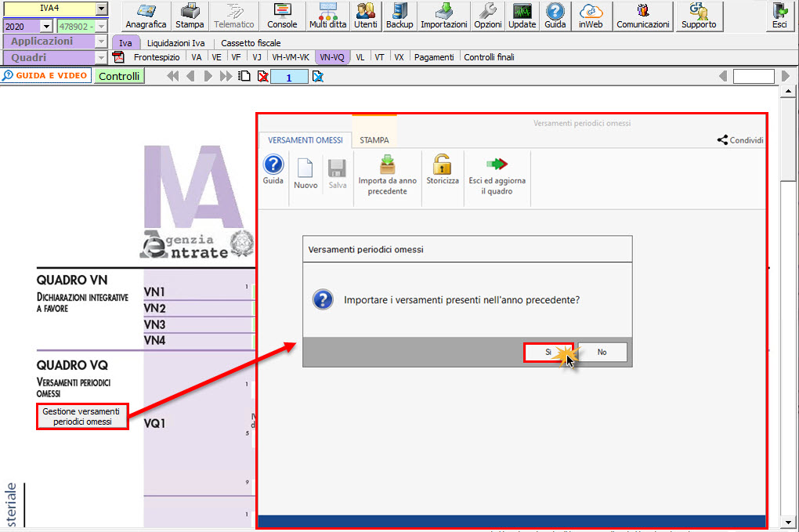Click the Condividi share link

tap(740, 140)
